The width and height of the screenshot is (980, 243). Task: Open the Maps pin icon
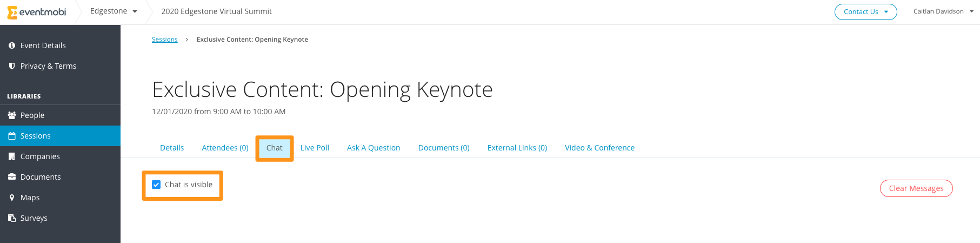[x=12, y=198]
